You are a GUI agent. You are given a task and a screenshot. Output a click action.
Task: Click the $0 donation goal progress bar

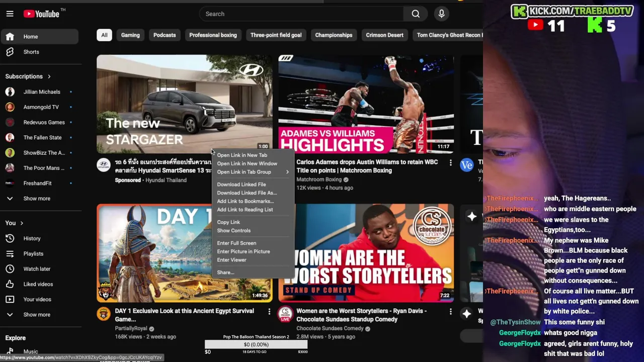click(x=256, y=344)
